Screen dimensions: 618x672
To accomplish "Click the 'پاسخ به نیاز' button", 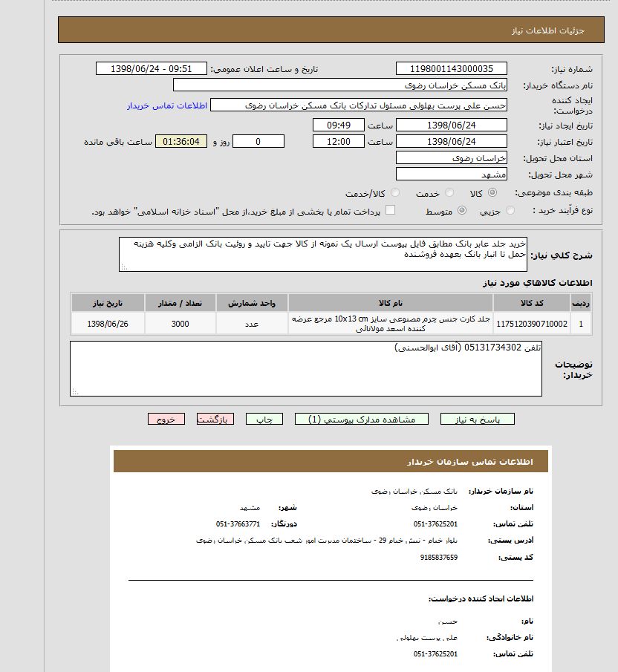I will pos(477,419).
